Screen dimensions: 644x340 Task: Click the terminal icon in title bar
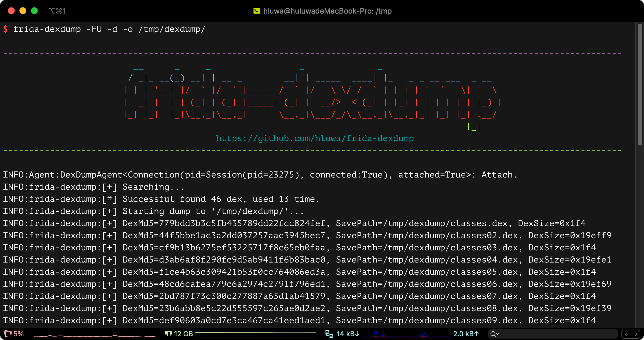click(x=256, y=11)
